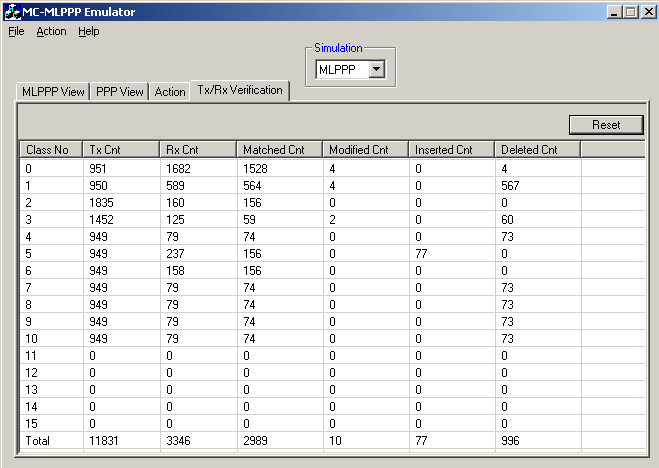Select Class No cell 15
The width and height of the screenshot is (659, 468).
point(32,423)
